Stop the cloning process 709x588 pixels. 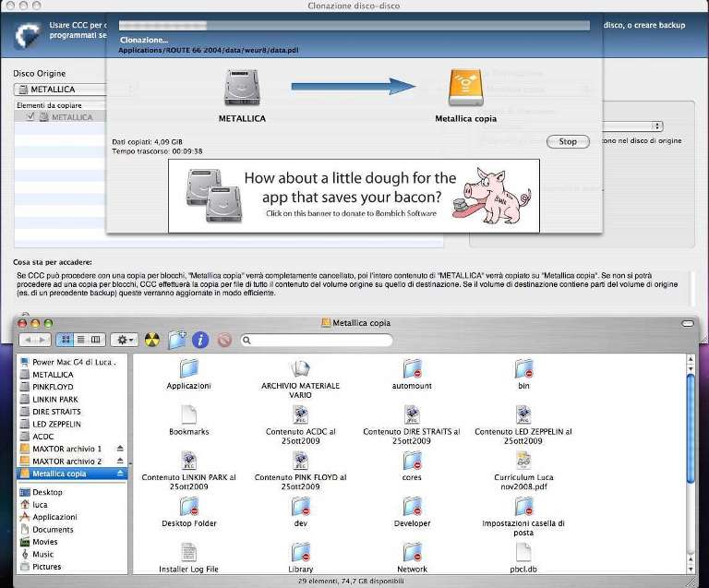568,141
